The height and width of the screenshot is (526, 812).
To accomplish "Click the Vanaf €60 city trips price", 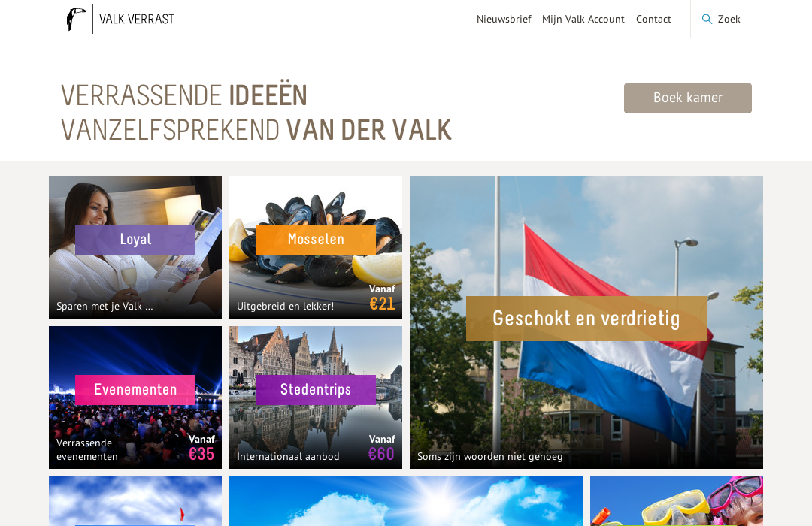I will click(x=382, y=449).
